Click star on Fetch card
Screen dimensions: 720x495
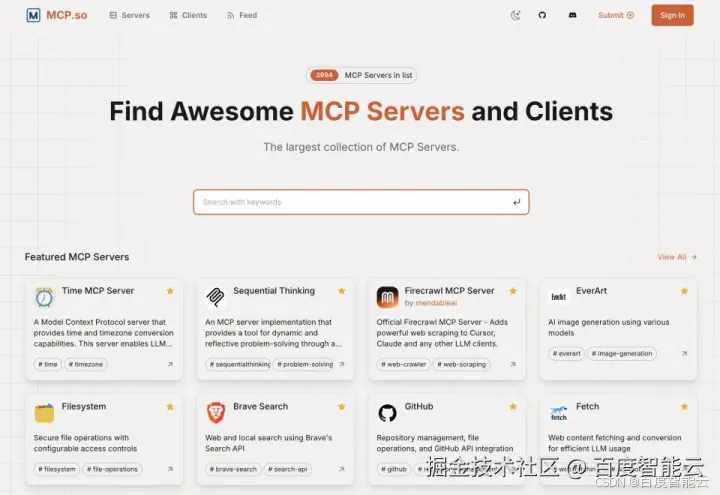[x=684, y=406]
